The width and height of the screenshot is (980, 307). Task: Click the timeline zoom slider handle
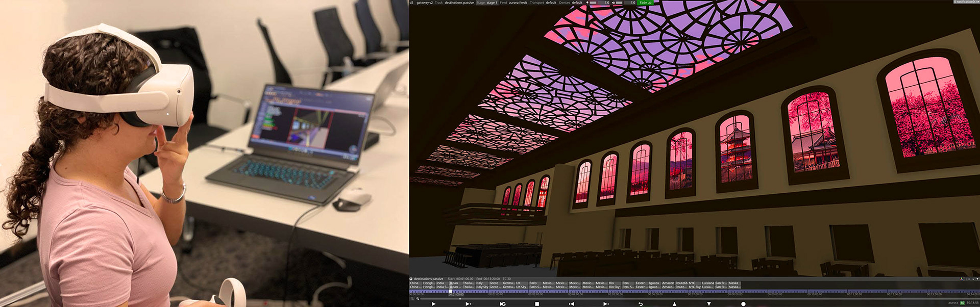click(460, 299)
